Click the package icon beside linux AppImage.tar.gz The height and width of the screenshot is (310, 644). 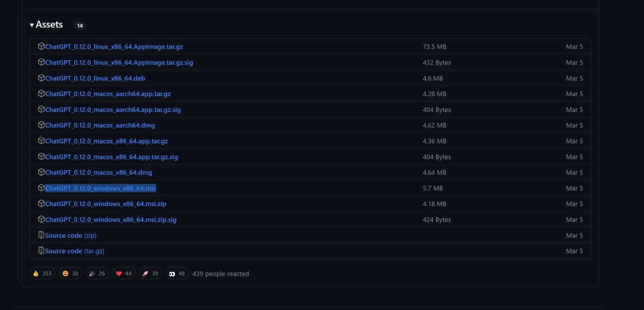41,47
